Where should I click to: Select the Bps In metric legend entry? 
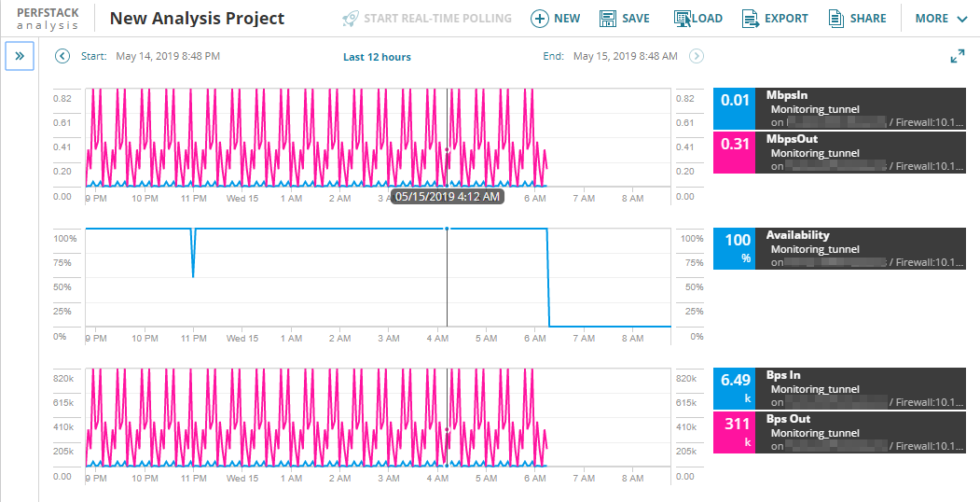859,389
